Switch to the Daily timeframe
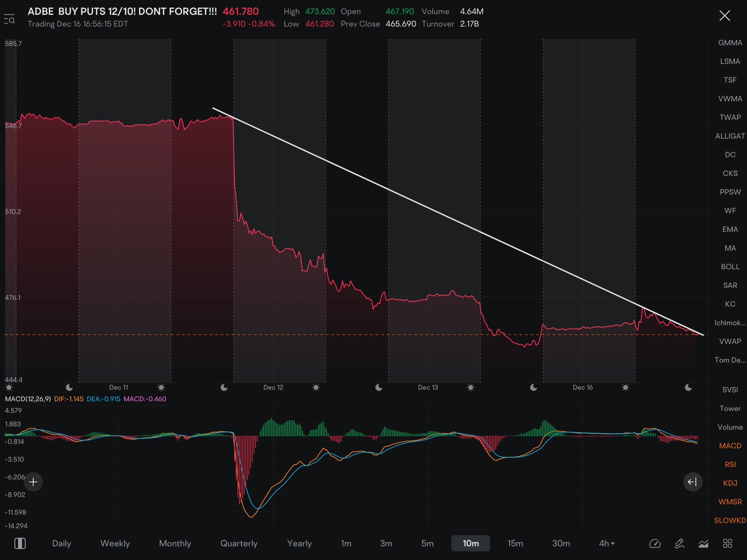The height and width of the screenshot is (560, 747). point(62,543)
